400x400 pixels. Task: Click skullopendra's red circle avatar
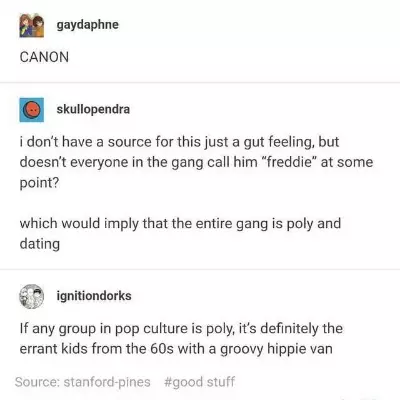coord(32,110)
